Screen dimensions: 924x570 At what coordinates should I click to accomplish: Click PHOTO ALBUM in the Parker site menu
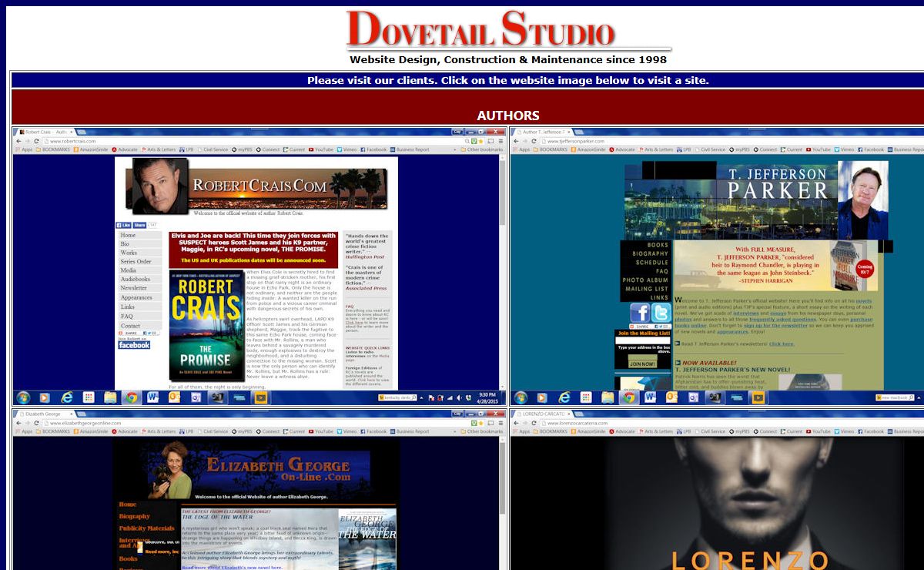tap(645, 280)
